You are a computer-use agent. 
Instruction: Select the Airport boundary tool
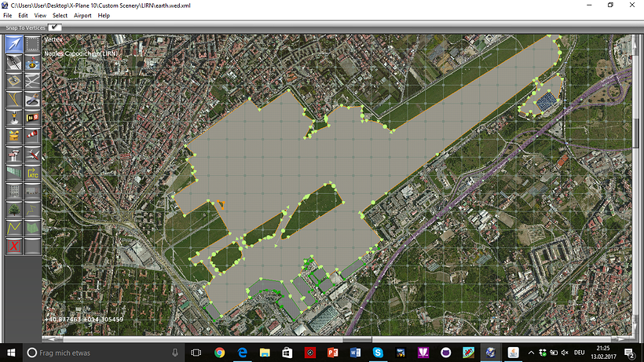14,136
